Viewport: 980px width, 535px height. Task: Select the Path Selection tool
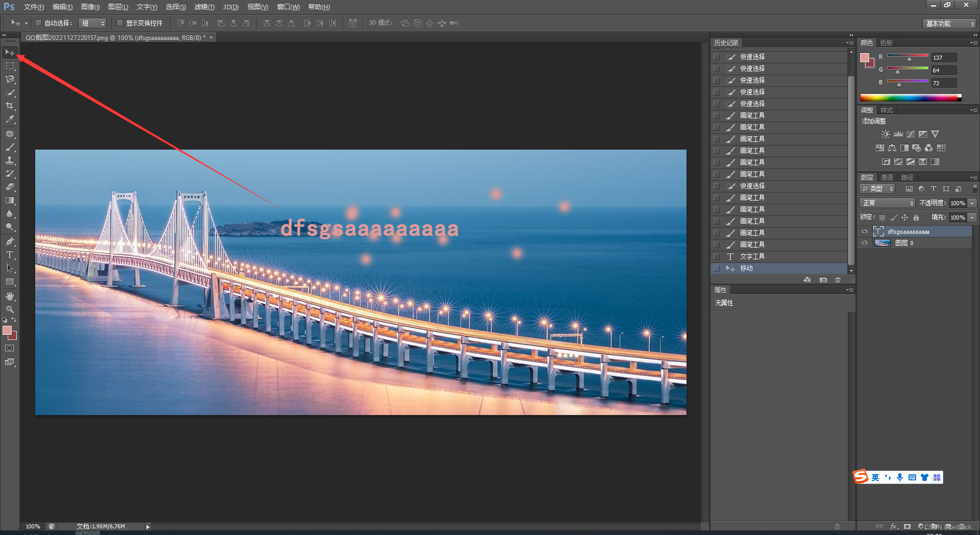[10, 268]
